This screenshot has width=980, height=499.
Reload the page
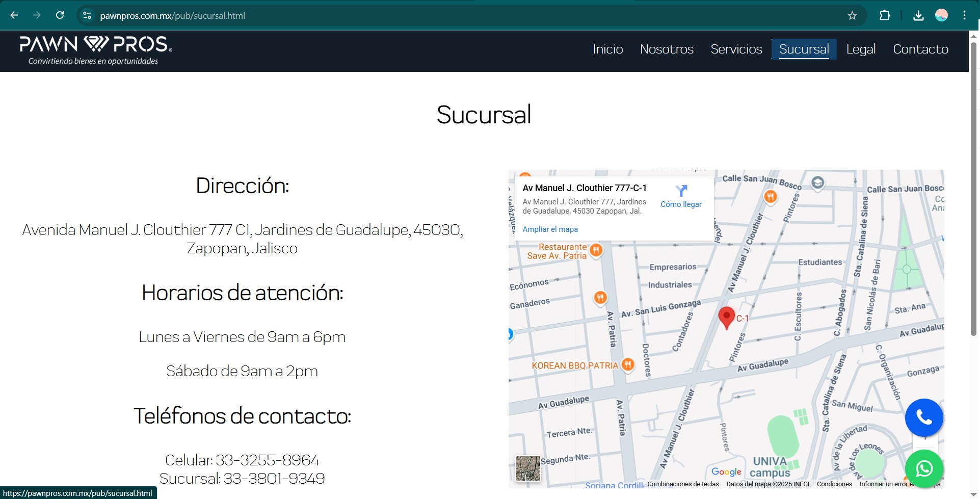[x=60, y=15]
